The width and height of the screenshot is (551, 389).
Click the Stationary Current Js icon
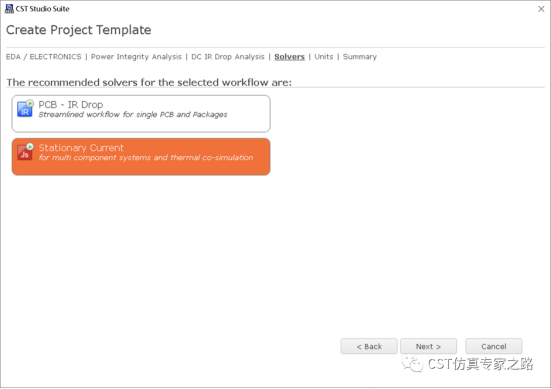pyautogui.click(x=25, y=152)
